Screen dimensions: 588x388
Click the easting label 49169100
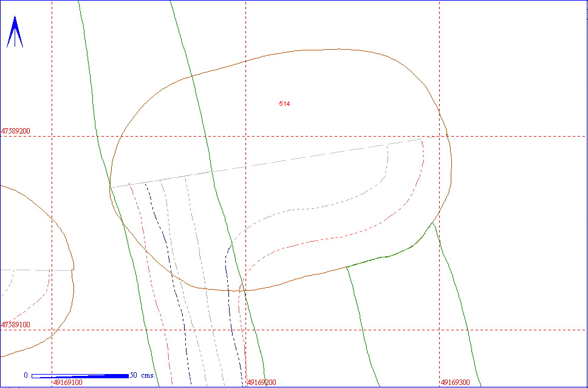coord(68,383)
